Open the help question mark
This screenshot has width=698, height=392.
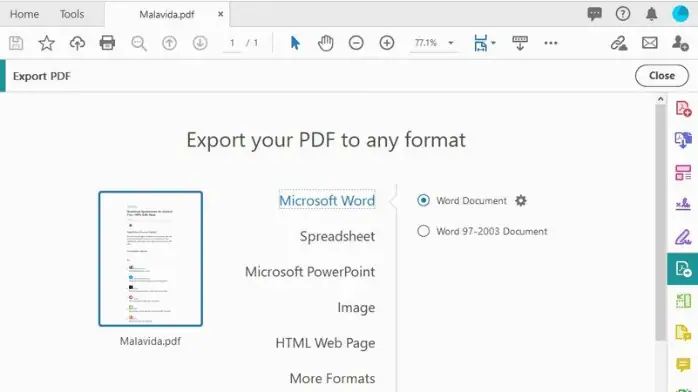tap(623, 14)
